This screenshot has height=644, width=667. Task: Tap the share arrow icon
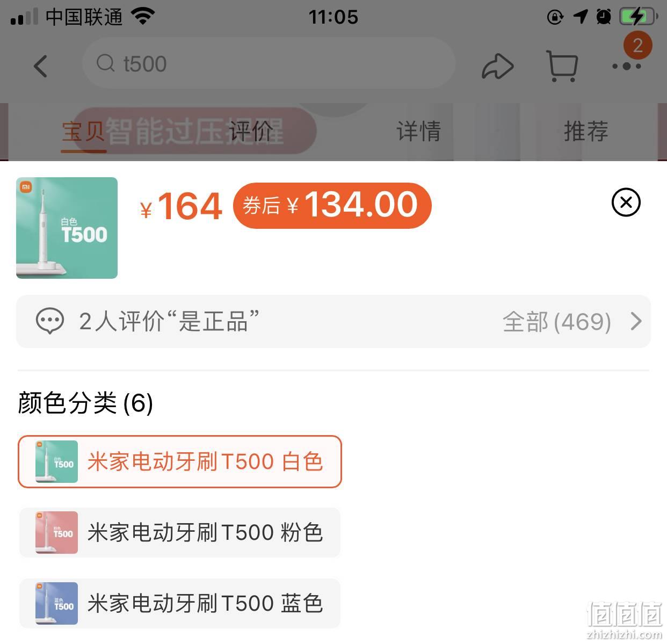[x=498, y=67]
